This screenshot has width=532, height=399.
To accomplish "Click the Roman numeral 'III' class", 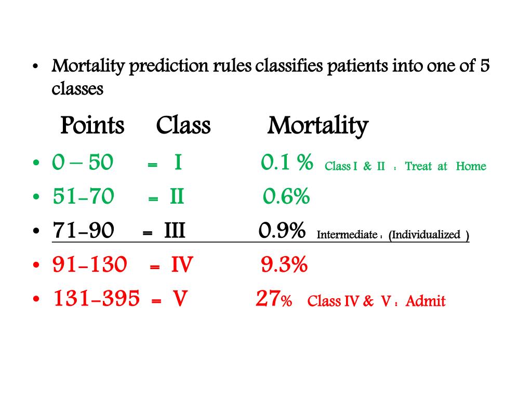I will (175, 231).
